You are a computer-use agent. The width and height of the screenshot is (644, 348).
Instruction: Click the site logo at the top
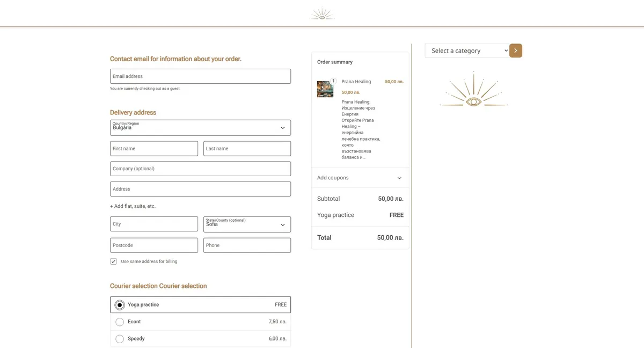321,13
